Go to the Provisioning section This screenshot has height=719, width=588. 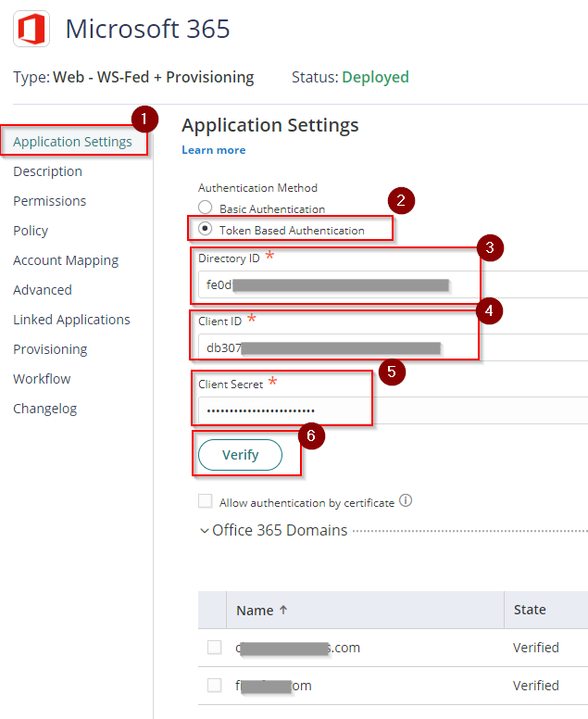(x=50, y=349)
